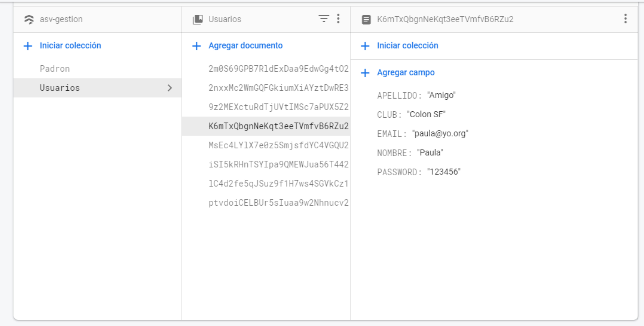Click Iniciar colección in the document panel
Image resolution: width=644 pixels, height=326 pixels.
[x=407, y=46]
